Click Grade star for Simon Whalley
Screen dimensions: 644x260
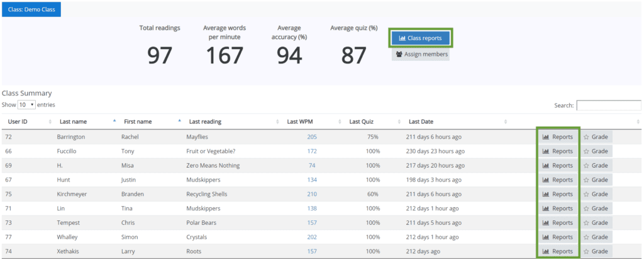click(x=596, y=237)
